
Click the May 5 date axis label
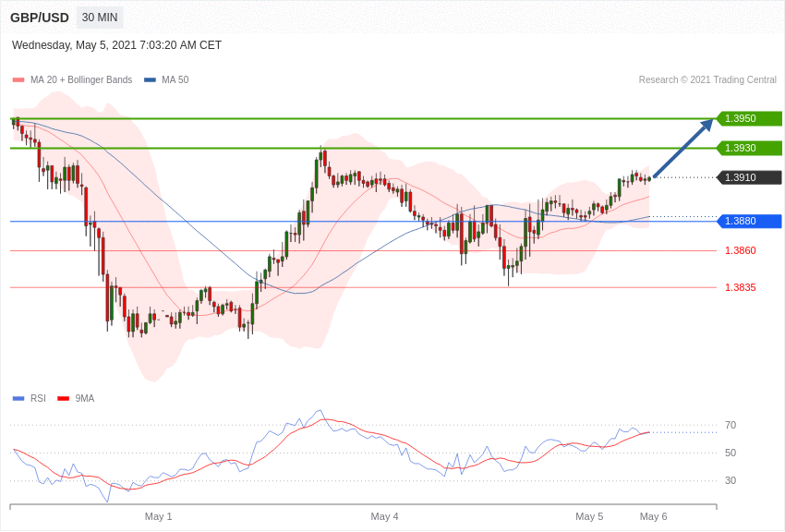coord(589,516)
